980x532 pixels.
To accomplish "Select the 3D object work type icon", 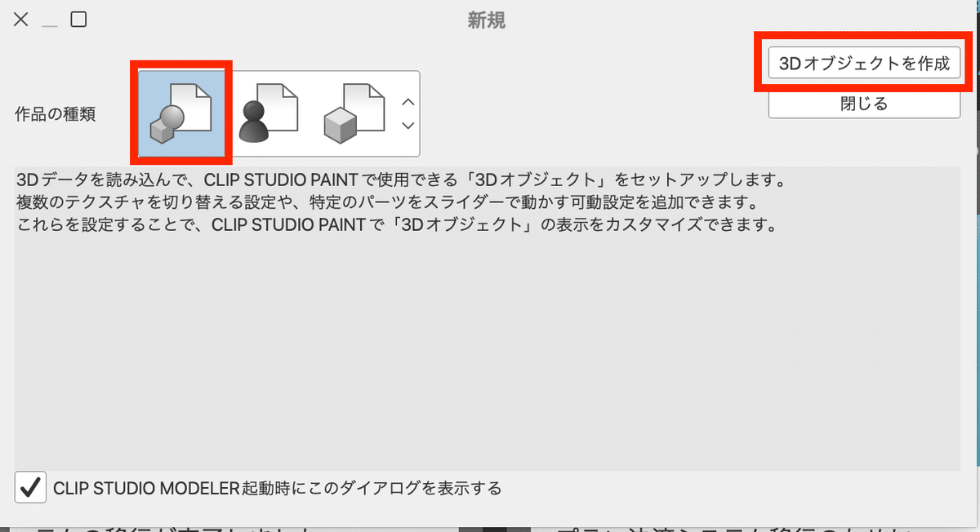I will pos(181,113).
